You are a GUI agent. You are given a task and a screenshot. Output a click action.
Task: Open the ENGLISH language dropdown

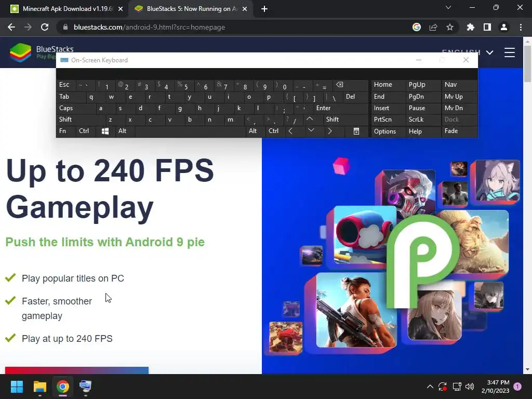coord(467,52)
